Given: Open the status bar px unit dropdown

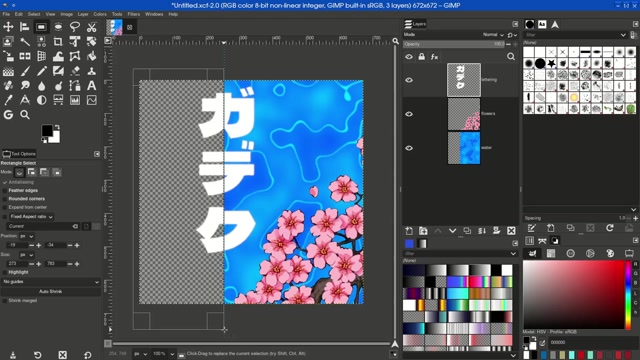Looking at the screenshot, I should point(140,354).
